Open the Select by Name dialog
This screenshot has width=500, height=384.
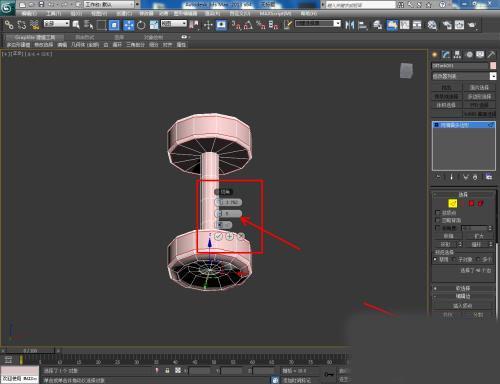88,25
